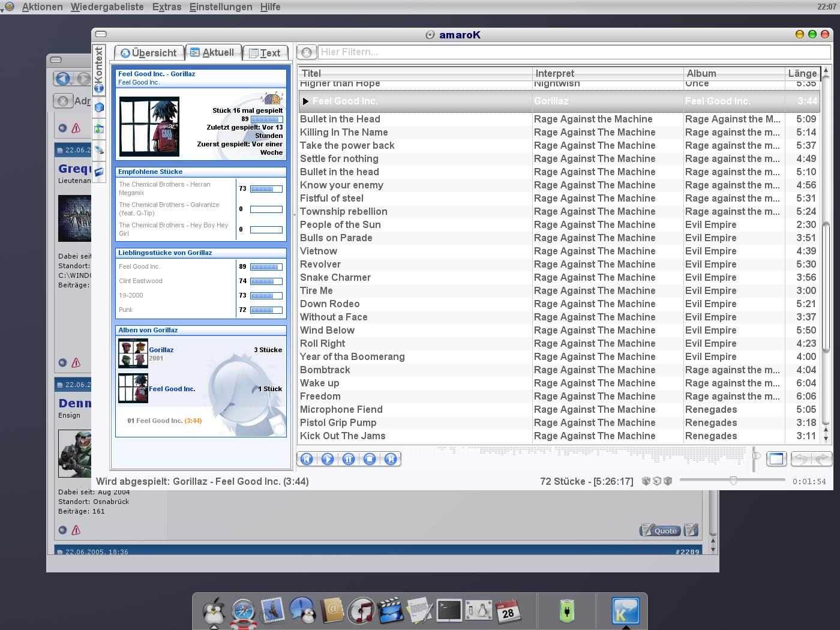Open the file browser sidebar icon
This screenshot has width=840, height=630.
point(99,172)
